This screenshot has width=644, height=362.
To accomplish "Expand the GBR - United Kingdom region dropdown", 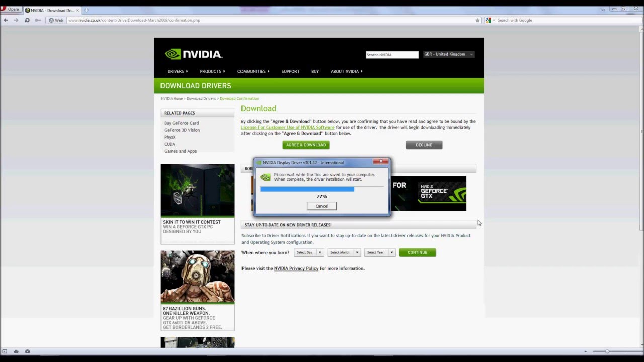I will tap(448, 54).
